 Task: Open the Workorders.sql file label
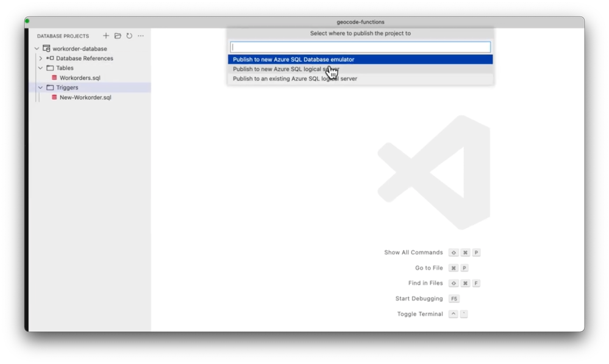tap(80, 77)
